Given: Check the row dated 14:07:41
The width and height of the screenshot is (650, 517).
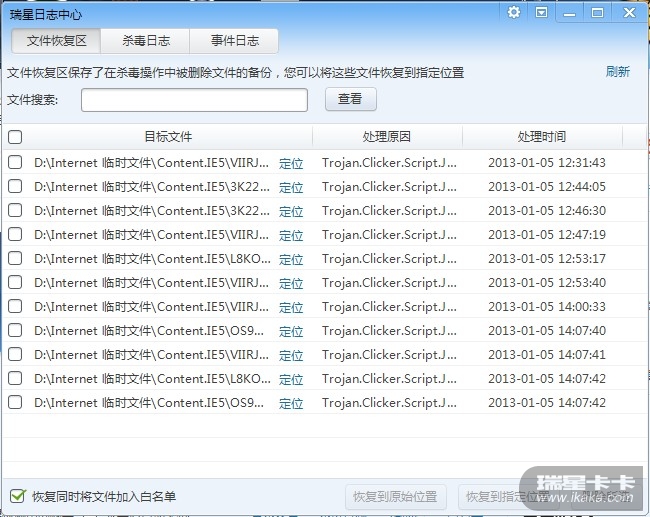Looking at the screenshot, I should tap(15, 354).
